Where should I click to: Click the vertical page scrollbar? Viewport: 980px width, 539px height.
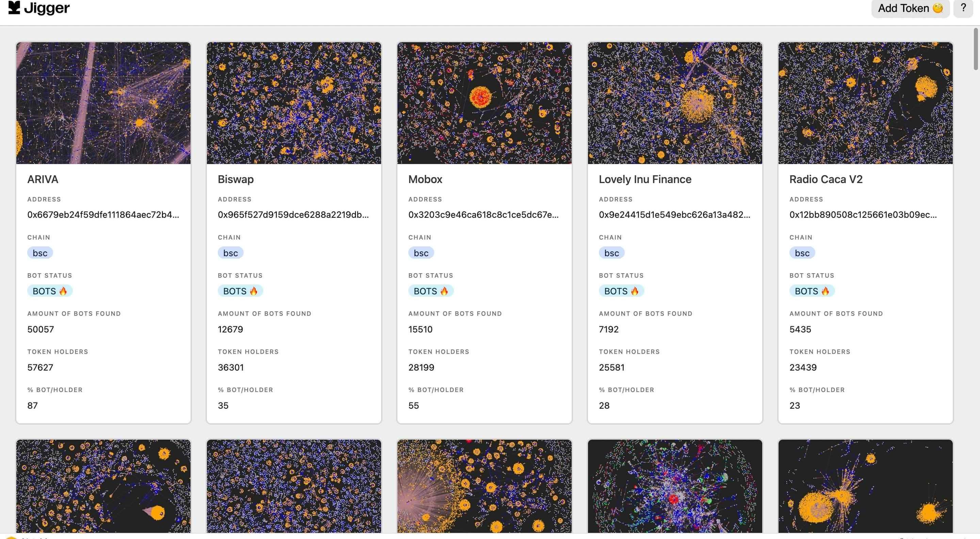tap(976, 49)
